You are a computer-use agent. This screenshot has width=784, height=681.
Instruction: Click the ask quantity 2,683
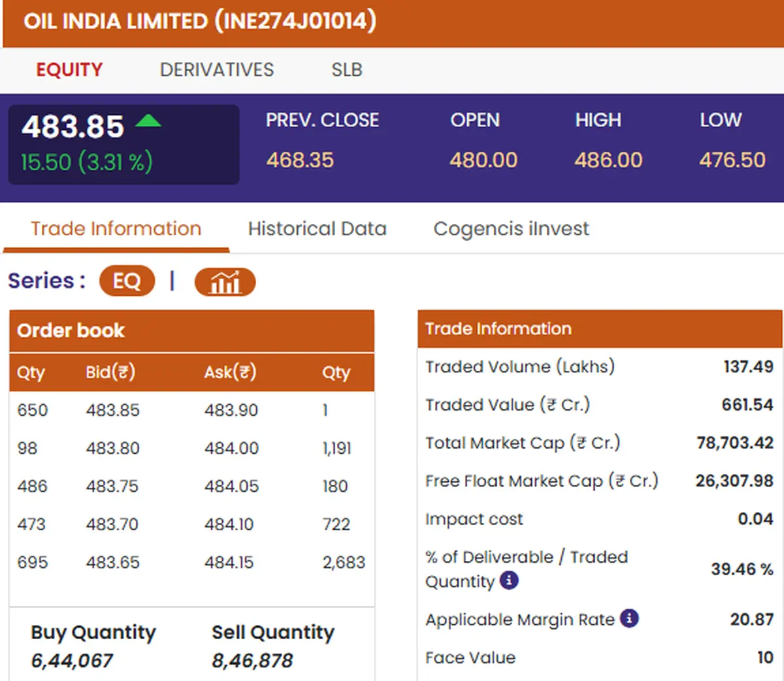pos(344,562)
